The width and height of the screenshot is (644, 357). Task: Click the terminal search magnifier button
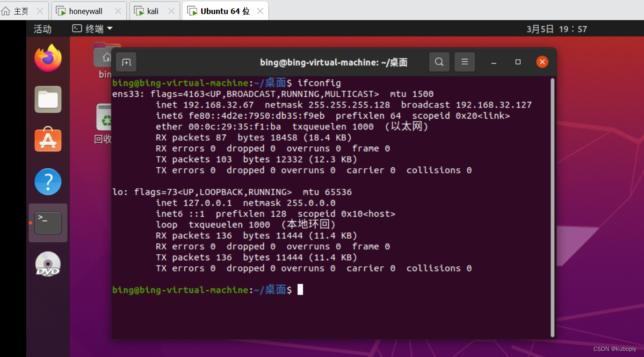(x=439, y=62)
